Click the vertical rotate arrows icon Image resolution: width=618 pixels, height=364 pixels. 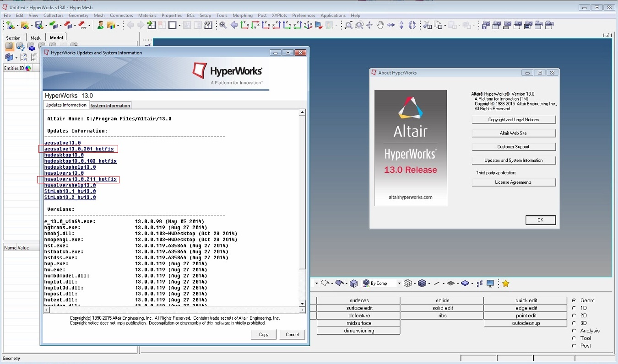401,25
